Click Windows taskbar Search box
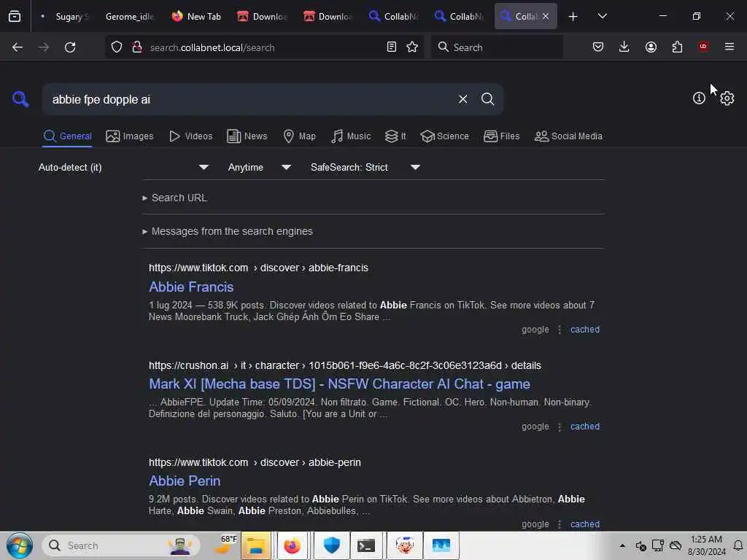This screenshot has height=560, width=747. pos(121,545)
